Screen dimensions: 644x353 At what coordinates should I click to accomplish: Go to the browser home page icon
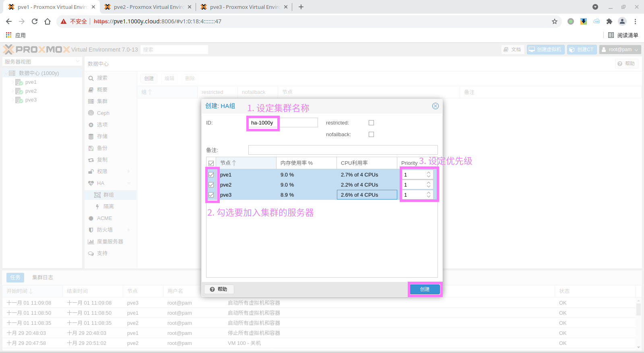[47, 21]
